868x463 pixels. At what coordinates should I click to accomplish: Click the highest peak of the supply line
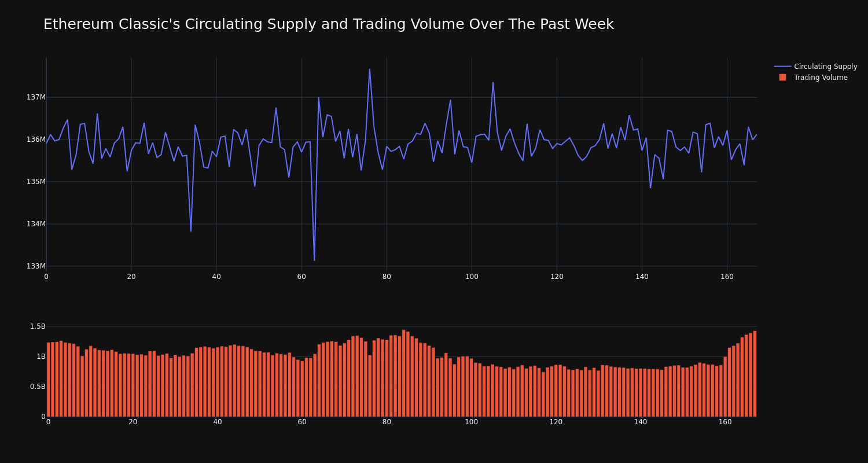[370, 69]
